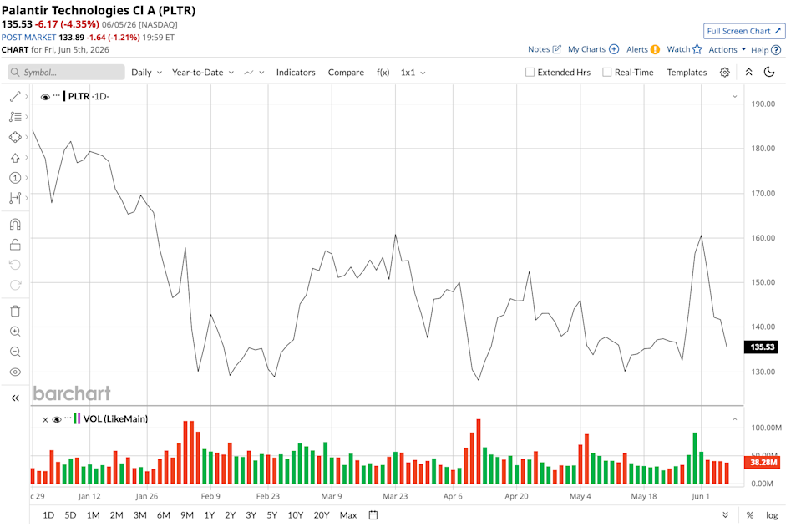Pick the numbered annotation tool

[15, 178]
